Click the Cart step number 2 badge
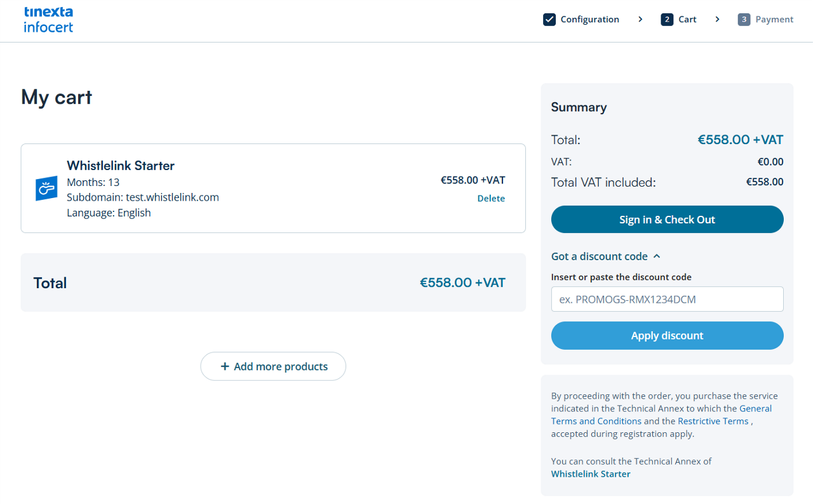The width and height of the screenshot is (813, 504). coord(667,20)
